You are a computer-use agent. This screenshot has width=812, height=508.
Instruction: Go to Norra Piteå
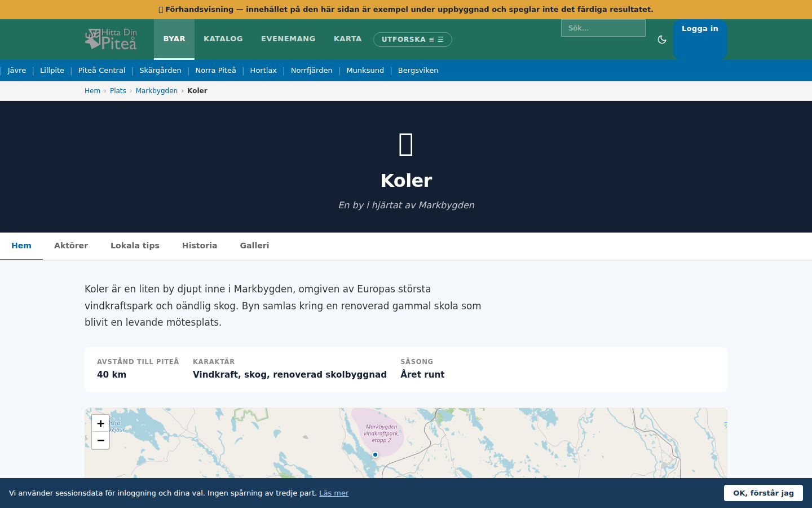(216, 71)
